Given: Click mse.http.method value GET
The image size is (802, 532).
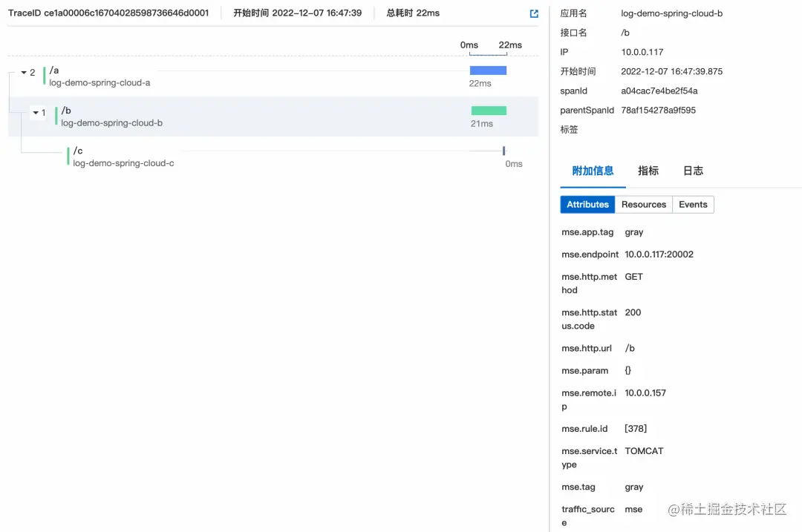Looking at the screenshot, I should pos(633,277).
